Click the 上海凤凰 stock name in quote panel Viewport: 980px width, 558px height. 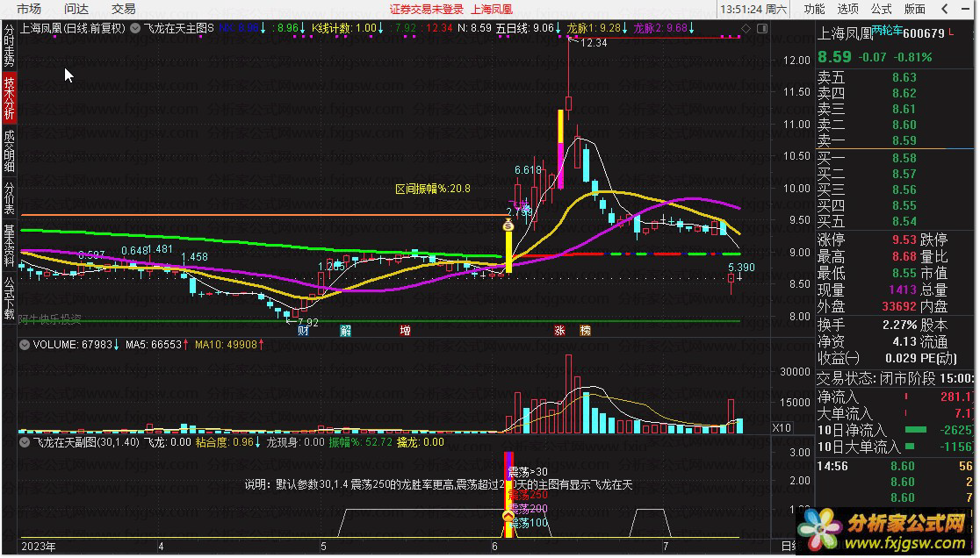tap(845, 33)
